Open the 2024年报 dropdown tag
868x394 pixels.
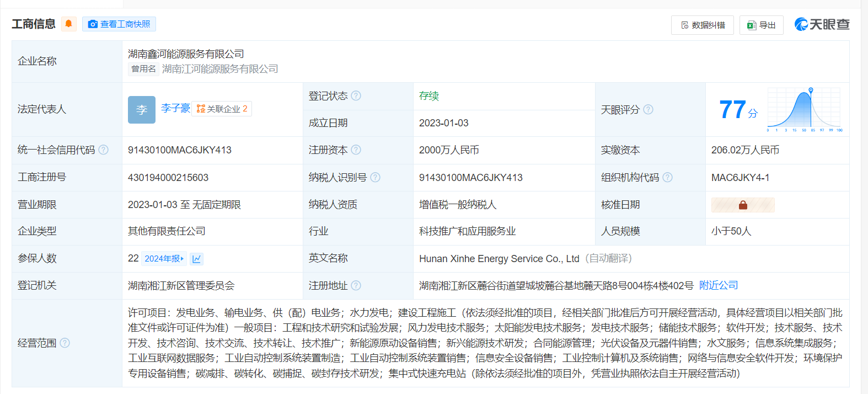click(x=164, y=258)
